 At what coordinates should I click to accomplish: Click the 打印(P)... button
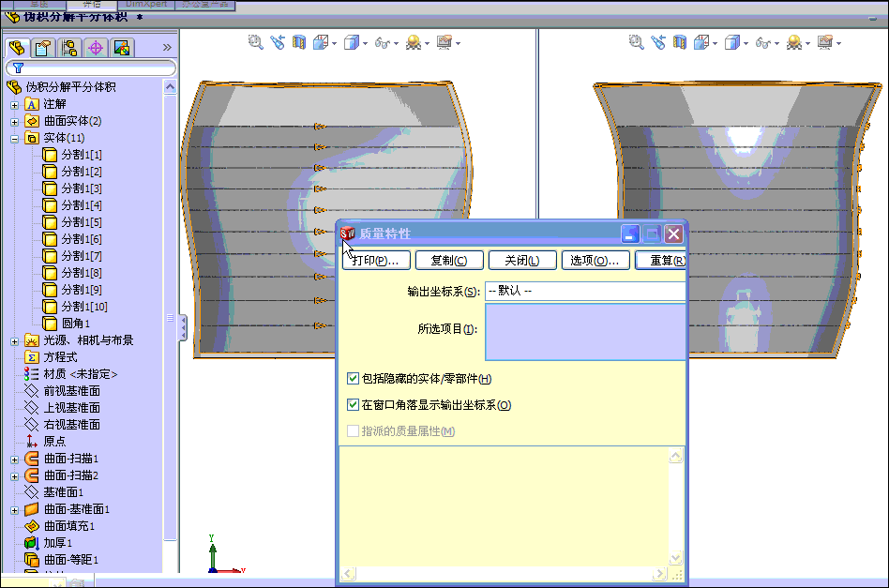click(376, 261)
